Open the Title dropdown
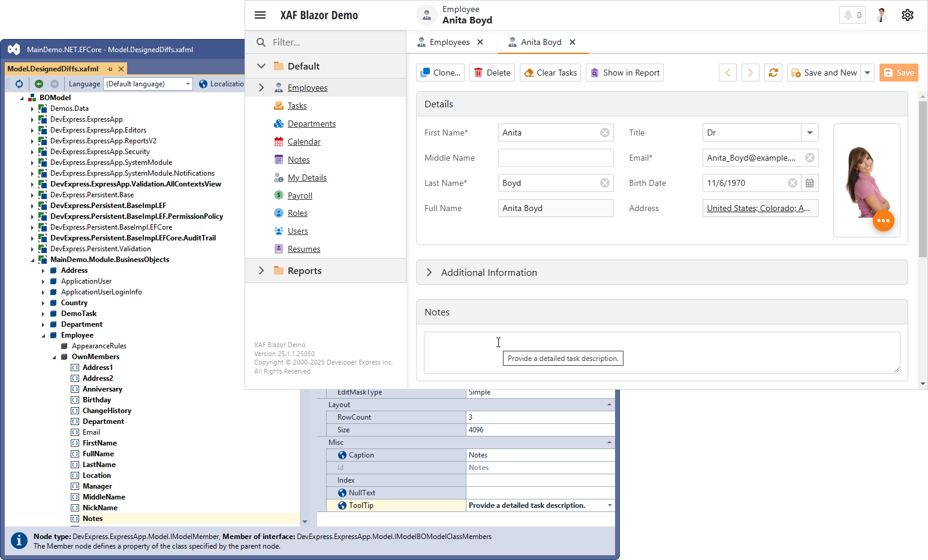The height and width of the screenshot is (560, 928). click(x=809, y=133)
